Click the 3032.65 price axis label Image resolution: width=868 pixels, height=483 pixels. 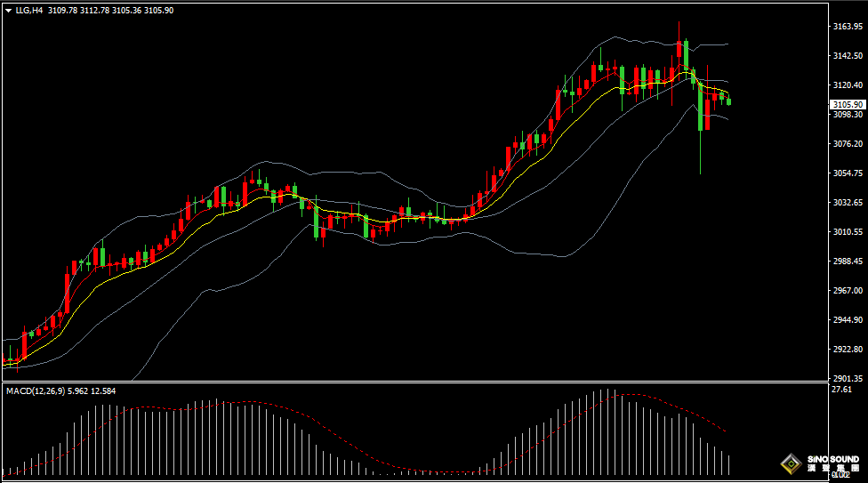click(848, 203)
